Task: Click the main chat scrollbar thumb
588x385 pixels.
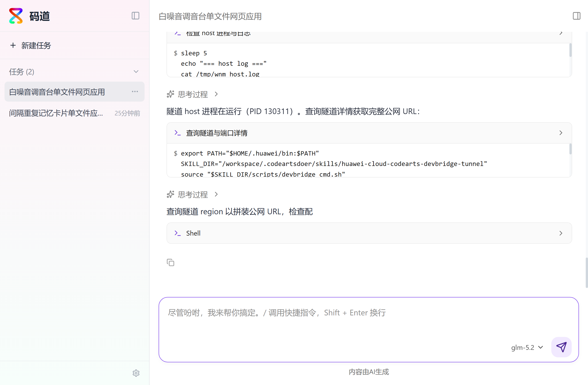Action: click(x=586, y=273)
